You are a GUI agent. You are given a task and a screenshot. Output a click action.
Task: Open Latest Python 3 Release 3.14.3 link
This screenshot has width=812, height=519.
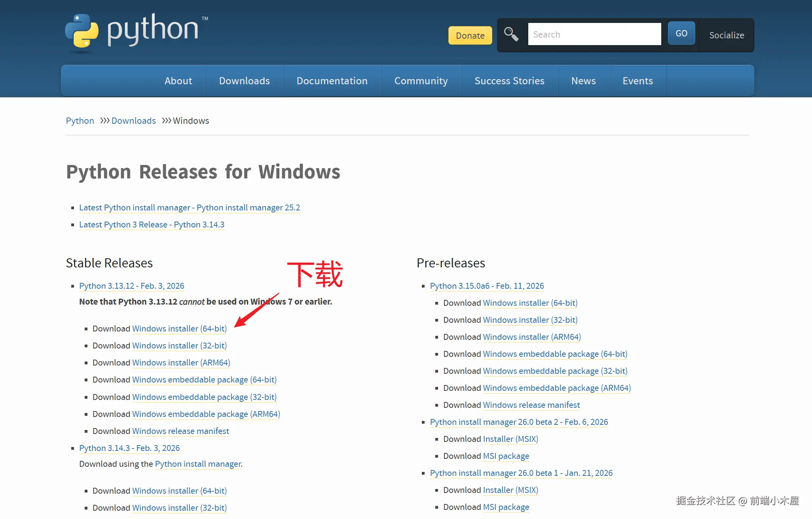(x=152, y=225)
